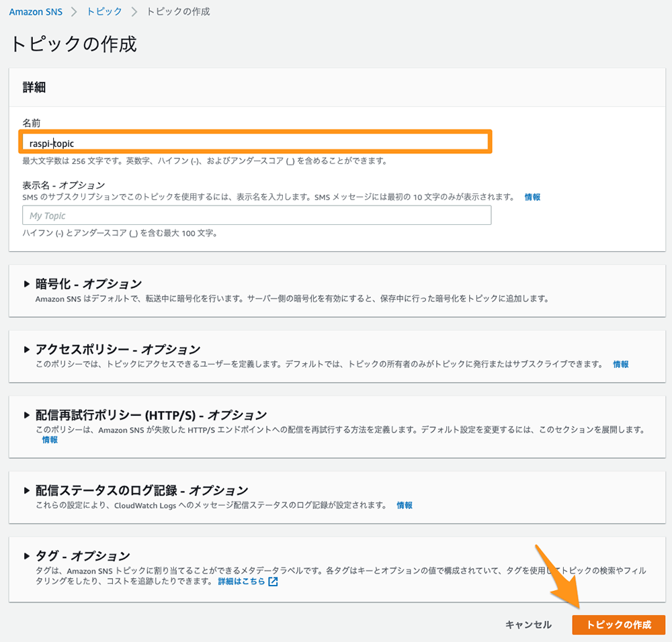Viewport: 672px width, 642px height.
Task: Click the 情報 link beside アクセスポリシー
Action: click(x=620, y=365)
